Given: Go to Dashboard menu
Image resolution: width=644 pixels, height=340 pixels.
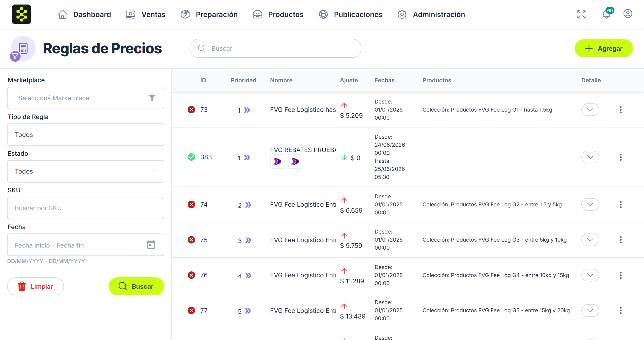Looking at the screenshot, I should [84, 14].
